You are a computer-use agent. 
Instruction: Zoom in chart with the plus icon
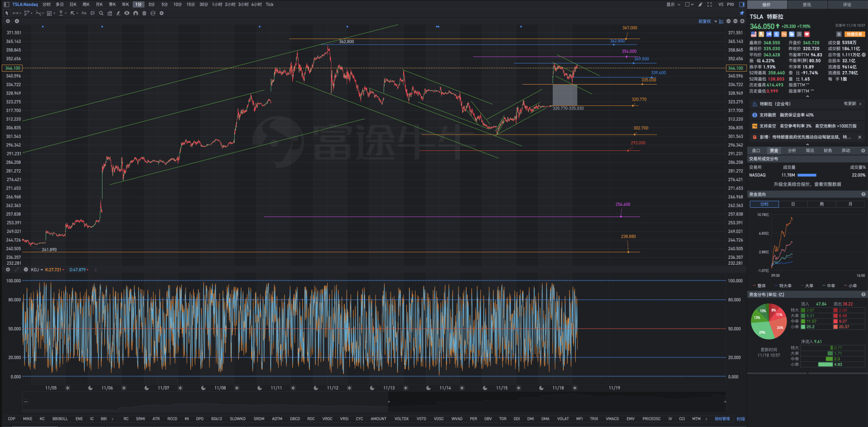coord(742,21)
